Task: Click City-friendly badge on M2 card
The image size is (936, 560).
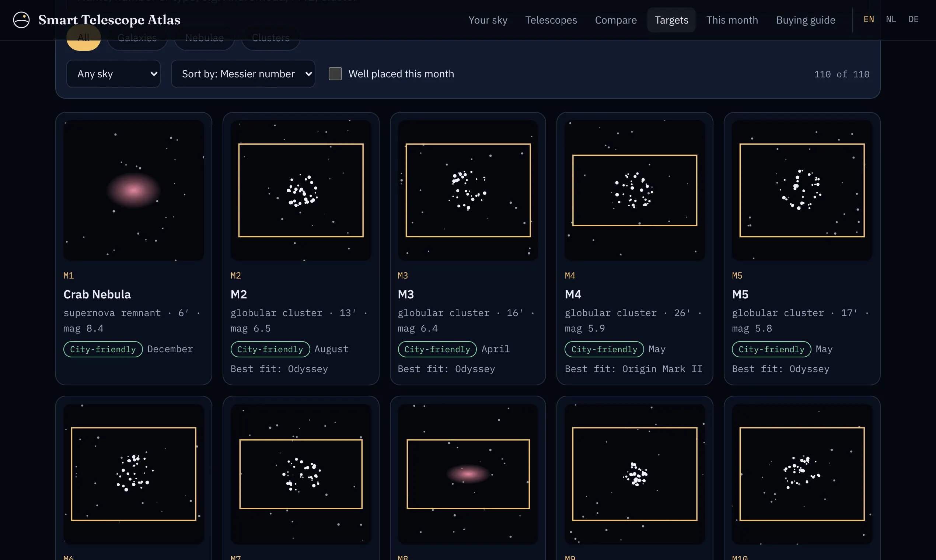Action: pos(270,349)
